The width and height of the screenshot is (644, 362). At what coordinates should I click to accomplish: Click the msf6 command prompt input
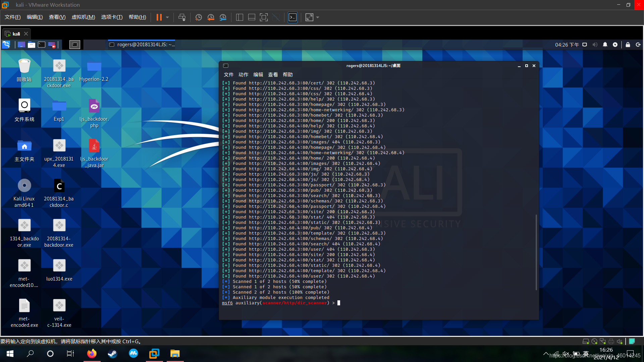[x=338, y=303]
